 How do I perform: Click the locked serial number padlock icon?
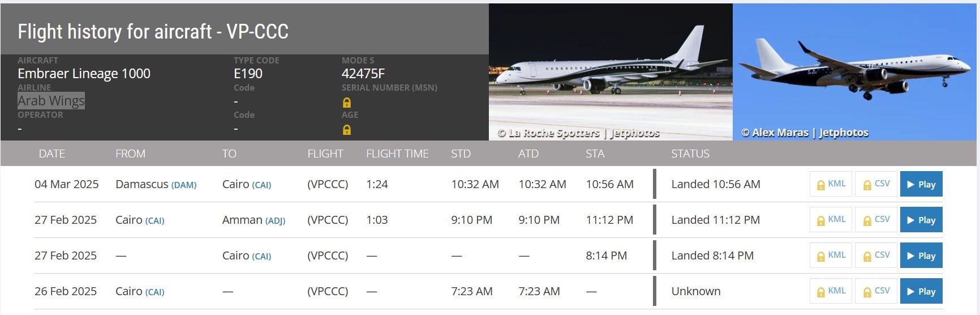[347, 103]
